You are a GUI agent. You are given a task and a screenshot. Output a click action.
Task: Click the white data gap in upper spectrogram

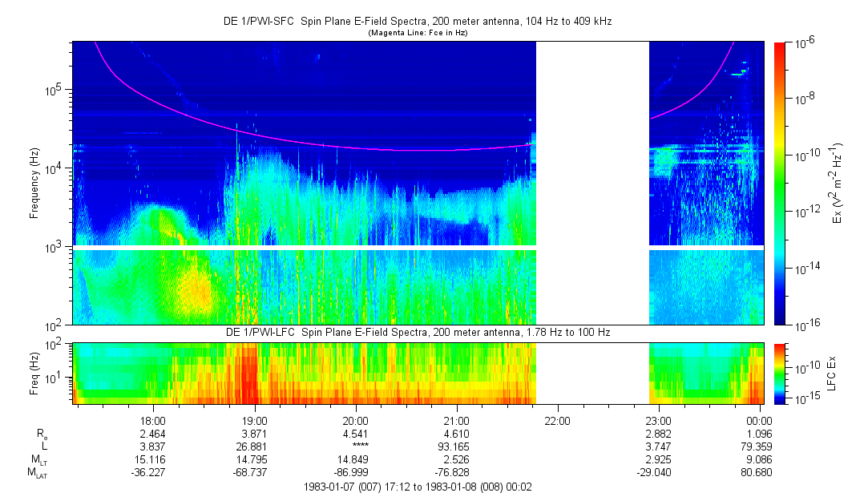(591, 183)
